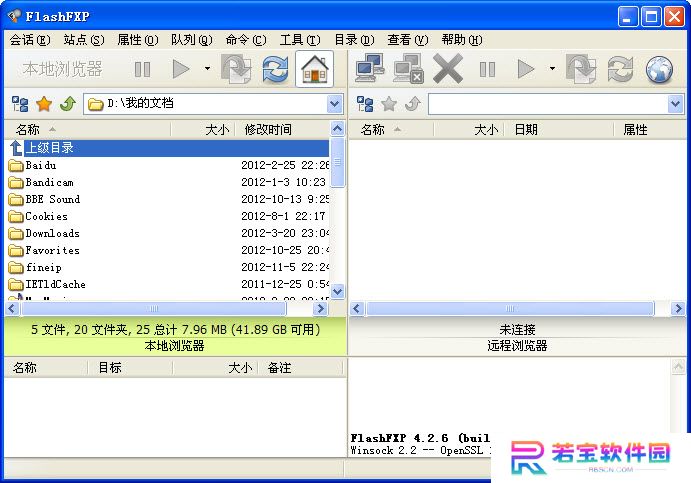The width and height of the screenshot is (691, 483).
Task: Open remote bookmarks star icon
Action: coord(389,104)
